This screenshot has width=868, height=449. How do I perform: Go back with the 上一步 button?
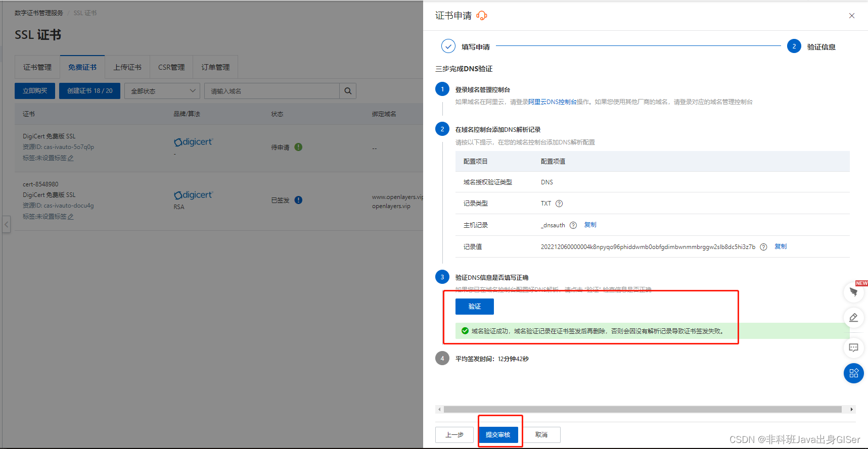pos(454,435)
